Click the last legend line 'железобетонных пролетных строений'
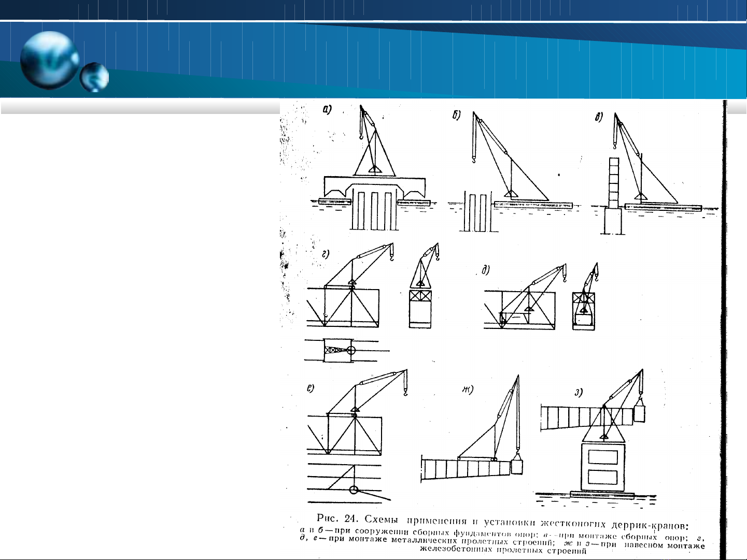Screen dimensions: 747x560 (503, 551)
